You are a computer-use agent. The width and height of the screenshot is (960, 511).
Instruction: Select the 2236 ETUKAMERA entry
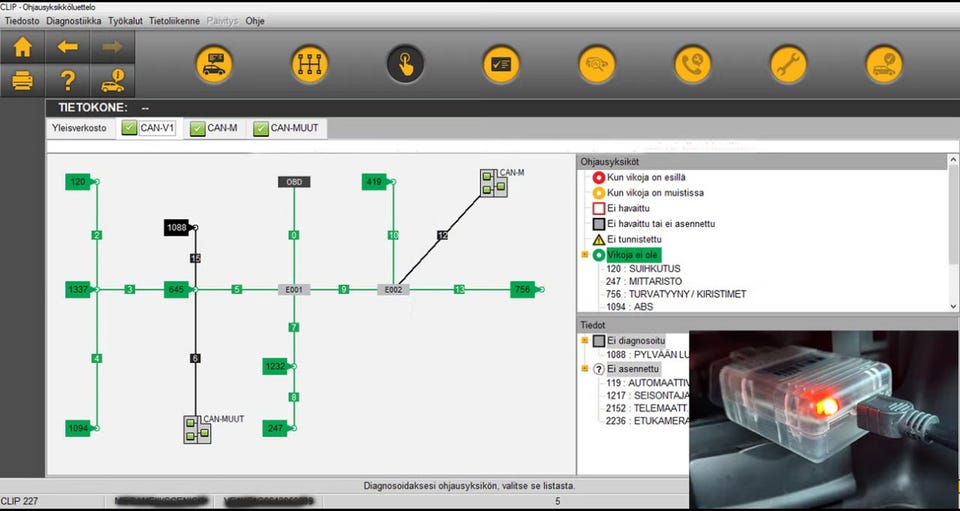648,420
